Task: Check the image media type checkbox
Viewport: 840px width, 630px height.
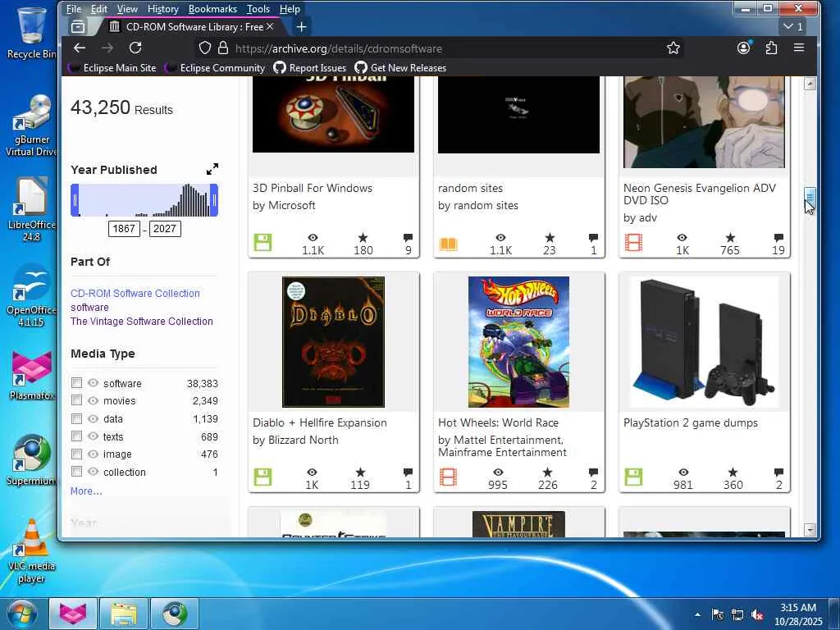Action: (76, 454)
